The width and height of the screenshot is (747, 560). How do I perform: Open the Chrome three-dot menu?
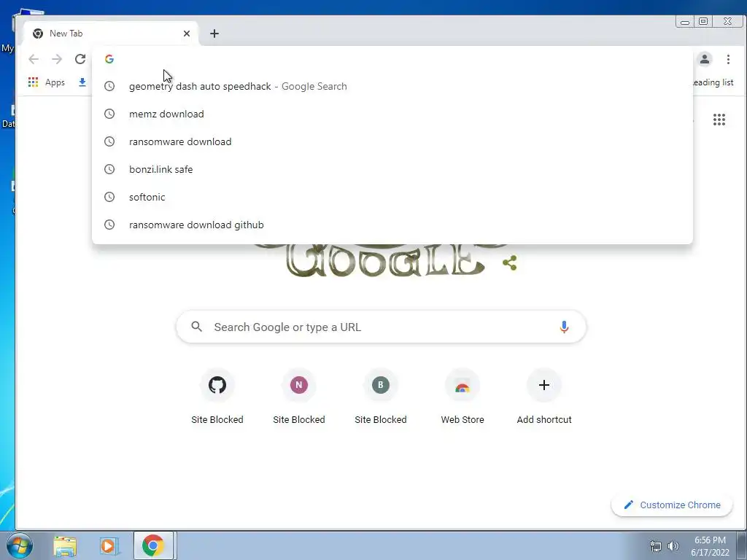(x=728, y=59)
